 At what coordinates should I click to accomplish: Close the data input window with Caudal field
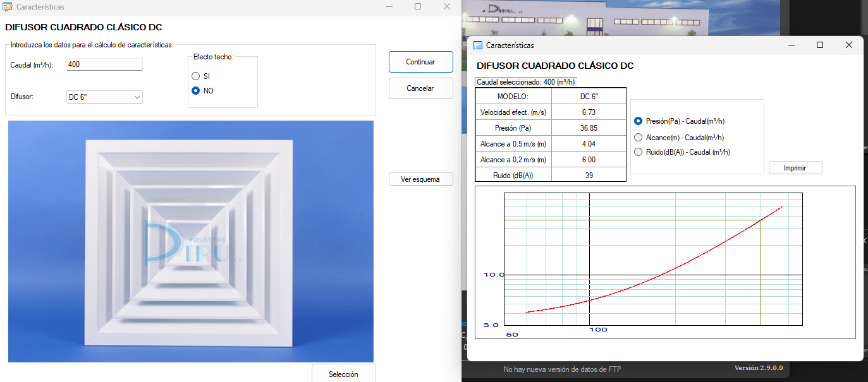[x=447, y=6]
